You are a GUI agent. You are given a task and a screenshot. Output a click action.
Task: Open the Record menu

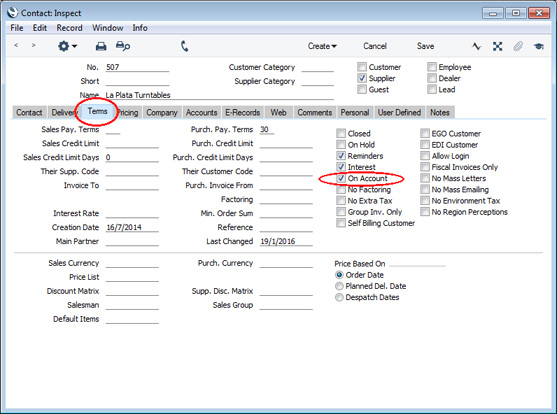pyautogui.click(x=69, y=28)
